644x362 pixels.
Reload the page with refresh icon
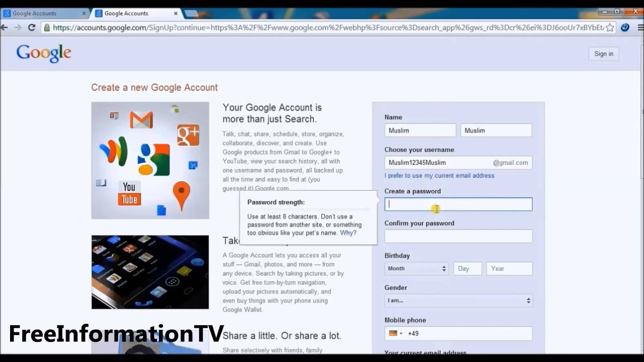32,28
